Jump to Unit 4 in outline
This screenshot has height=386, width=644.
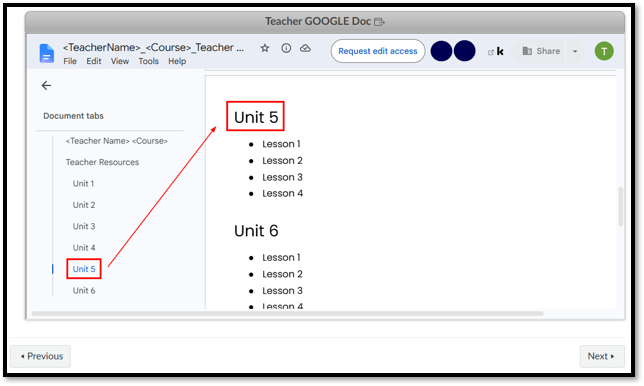click(x=84, y=248)
